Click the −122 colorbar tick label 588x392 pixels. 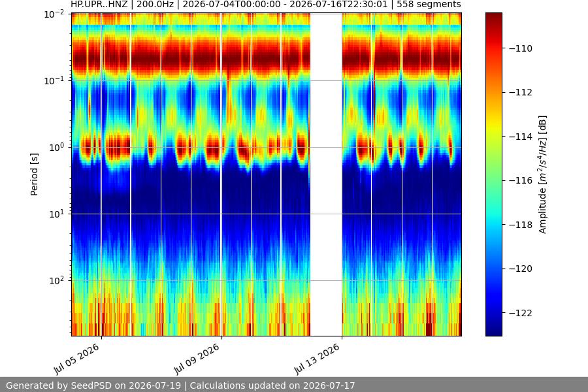point(521,313)
